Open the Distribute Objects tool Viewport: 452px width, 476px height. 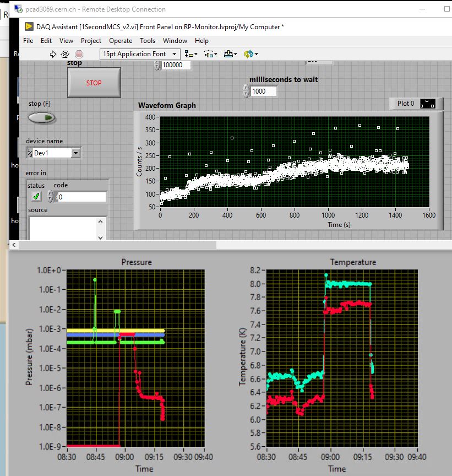tap(210, 54)
